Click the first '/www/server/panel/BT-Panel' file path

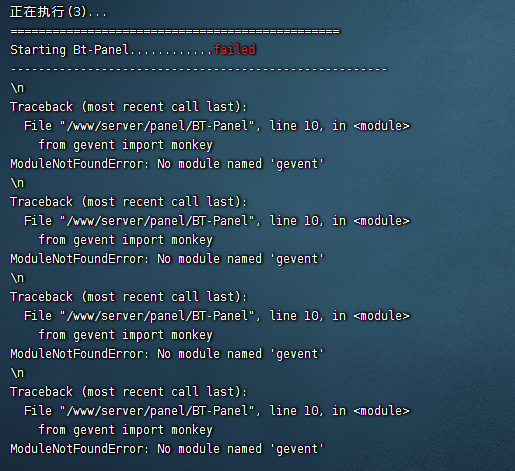tap(157, 126)
